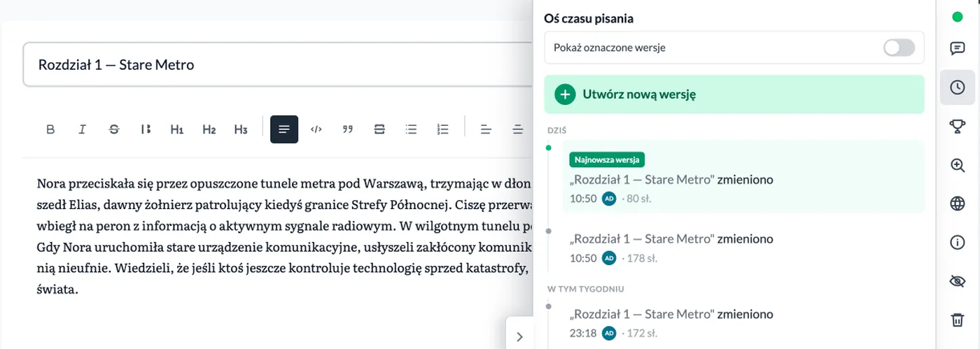Create a numbered list
This screenshot has width=980, height=349.
[443, 129]
